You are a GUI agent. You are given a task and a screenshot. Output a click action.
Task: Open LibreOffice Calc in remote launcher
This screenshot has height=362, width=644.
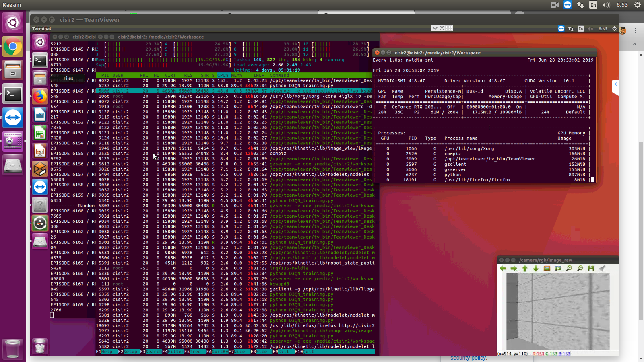click(x=40, y=133)
